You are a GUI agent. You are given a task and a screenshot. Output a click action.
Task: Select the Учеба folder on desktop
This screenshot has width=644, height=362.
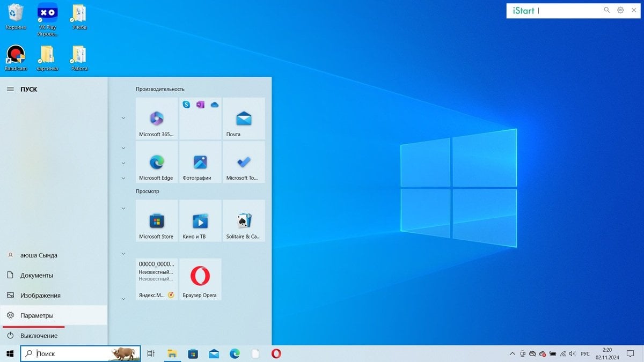tap(79, 17)
